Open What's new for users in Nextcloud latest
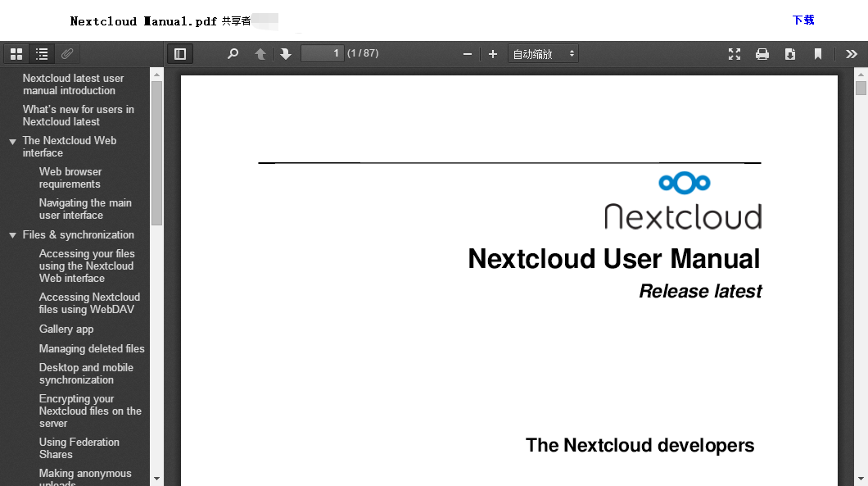 point(78,116)
